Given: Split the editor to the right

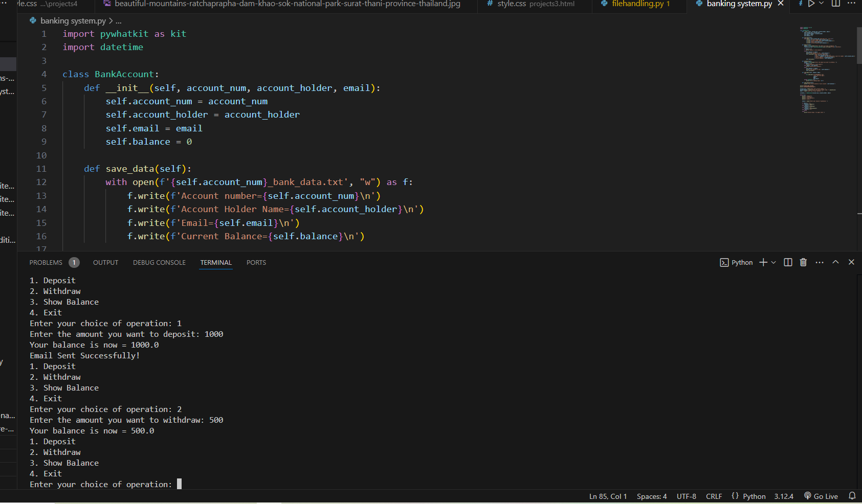Looking at the screenshot, I should coord(836,4).
